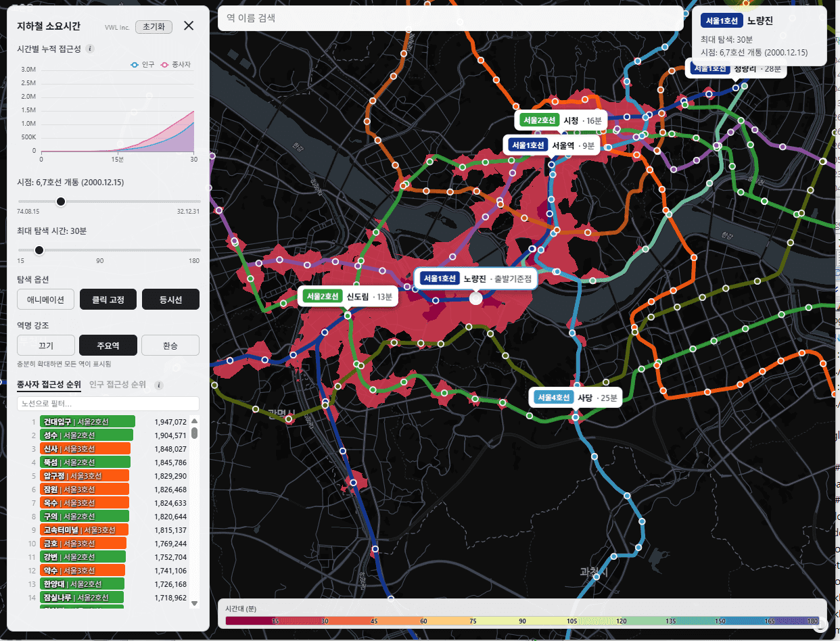Click the ranking list scrollbar thumb
Viewport: 840px width, 641px height.
click(195, 433)
